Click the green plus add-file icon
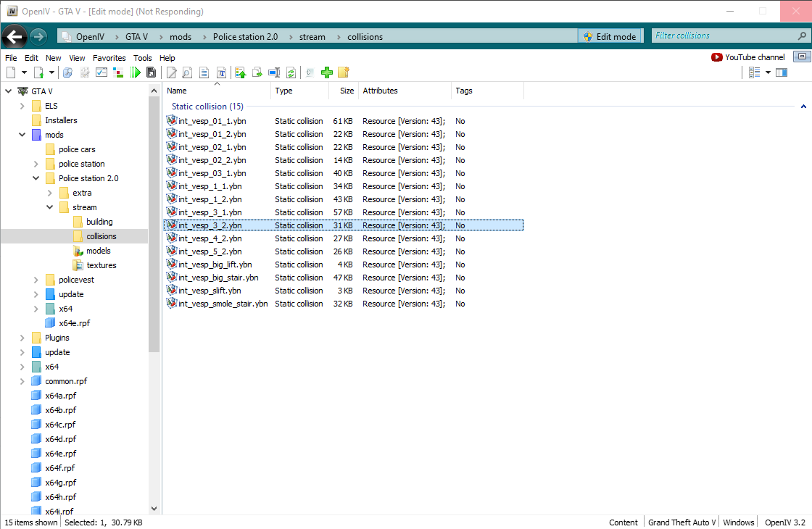812x529 pixels. tap(327, 72)
